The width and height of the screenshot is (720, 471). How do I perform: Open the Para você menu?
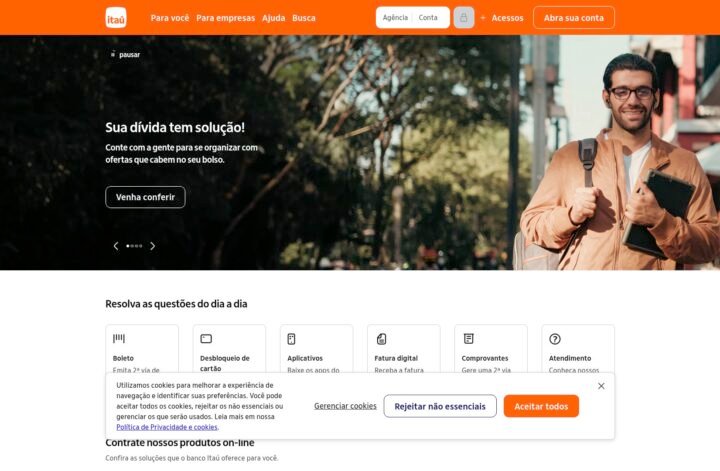pos(169,18)
